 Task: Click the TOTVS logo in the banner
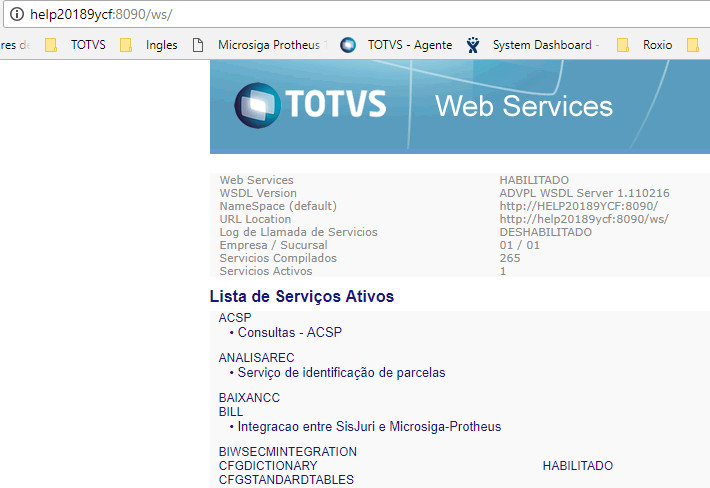pos(310,105)
